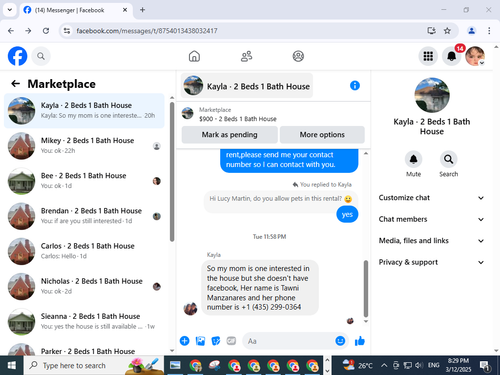
Task: Click the Windows taskbar search box
Action: tap(93, 365)
